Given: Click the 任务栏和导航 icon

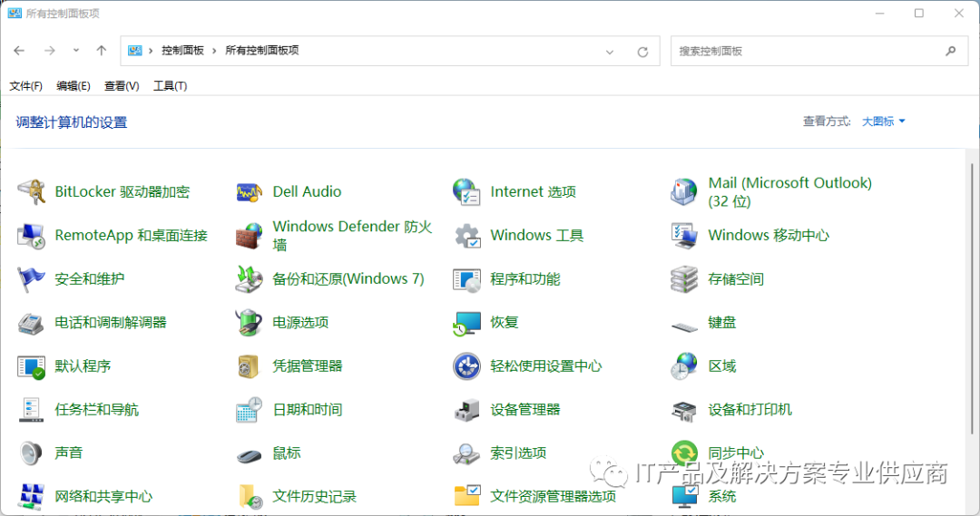Looking at the screenshot, I should [x=31, y=410].
